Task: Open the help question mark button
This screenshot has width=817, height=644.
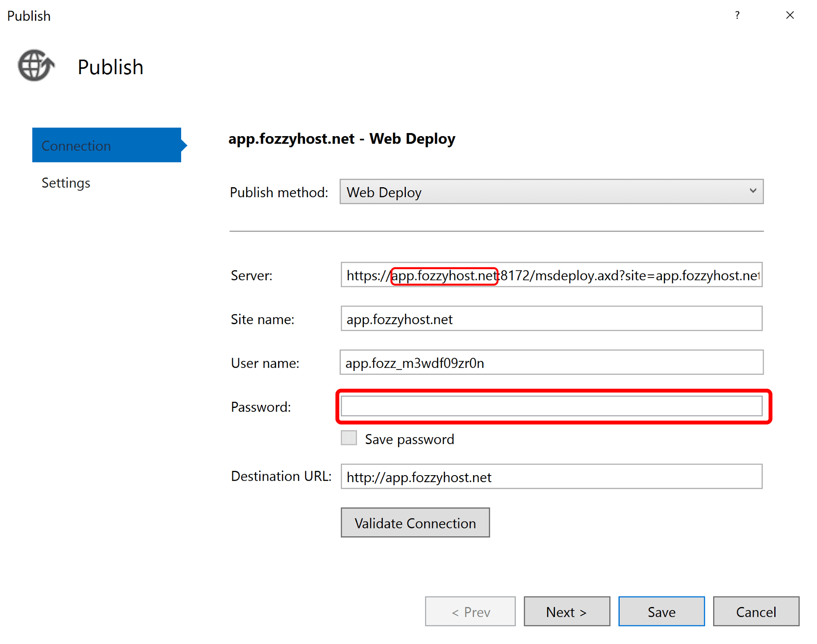Action: 737,15
